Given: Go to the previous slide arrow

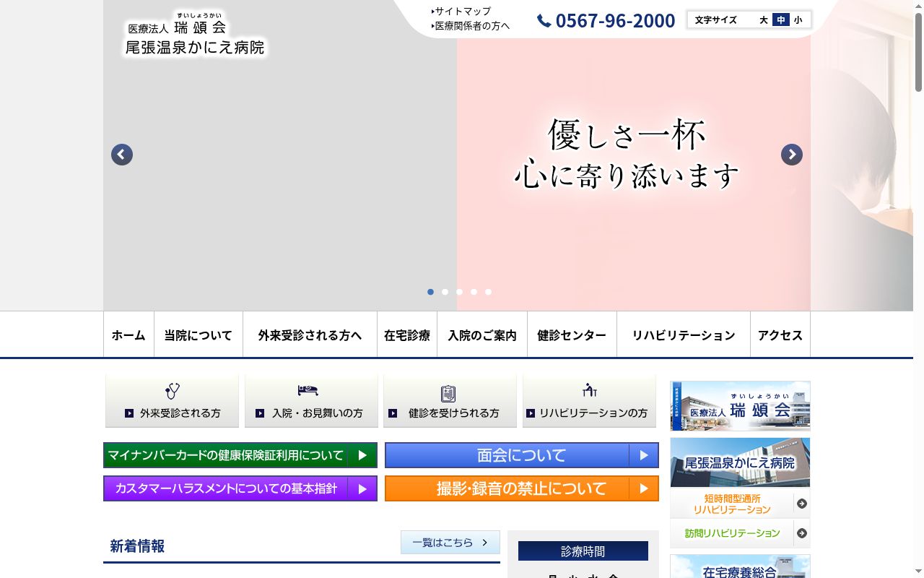Looking at the screenshot, I should [122, 155].
